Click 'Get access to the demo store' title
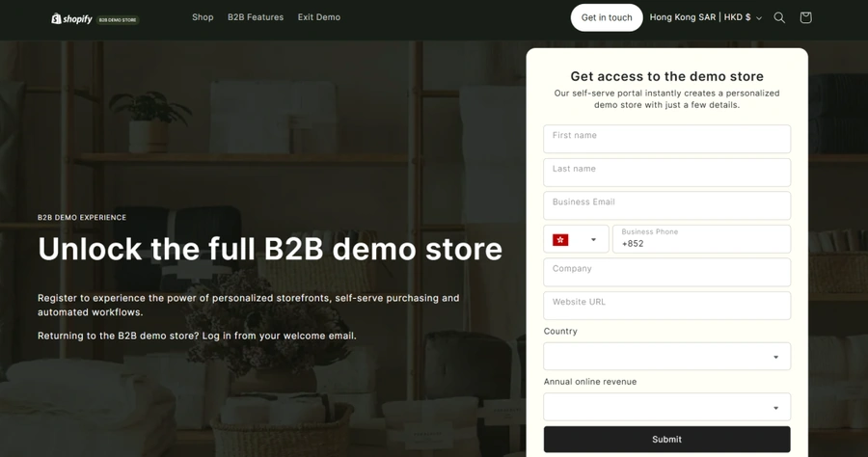The image size is (868, 457). pos(667,76)
